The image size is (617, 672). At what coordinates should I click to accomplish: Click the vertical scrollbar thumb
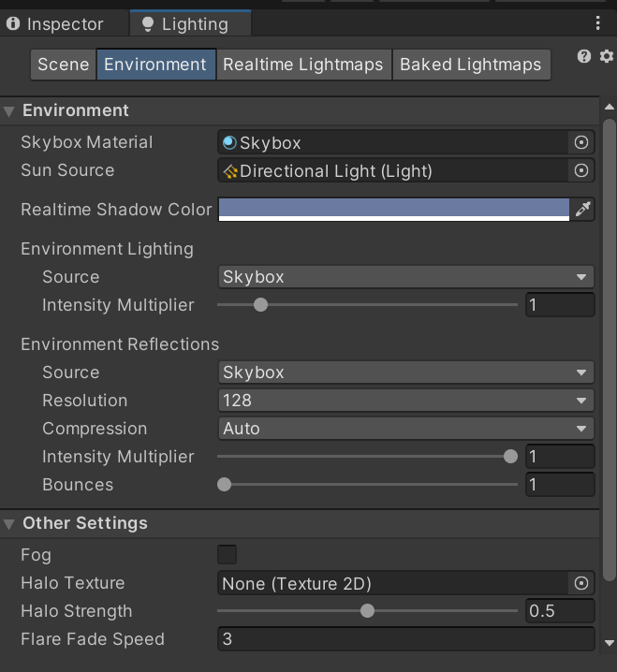tap(610, 350)
